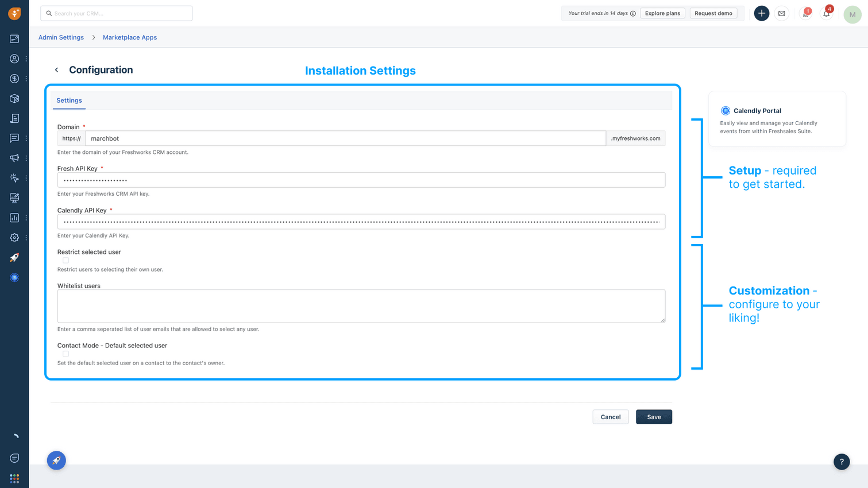
Task: Toggle the rocket quick-launch button bottom left
Action: tap(56, 460)
